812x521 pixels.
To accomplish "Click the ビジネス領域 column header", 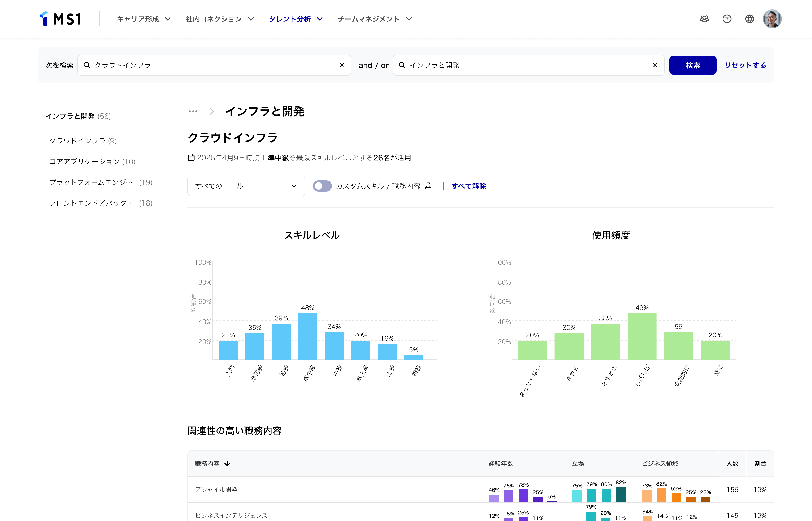I will coord(660,463).
